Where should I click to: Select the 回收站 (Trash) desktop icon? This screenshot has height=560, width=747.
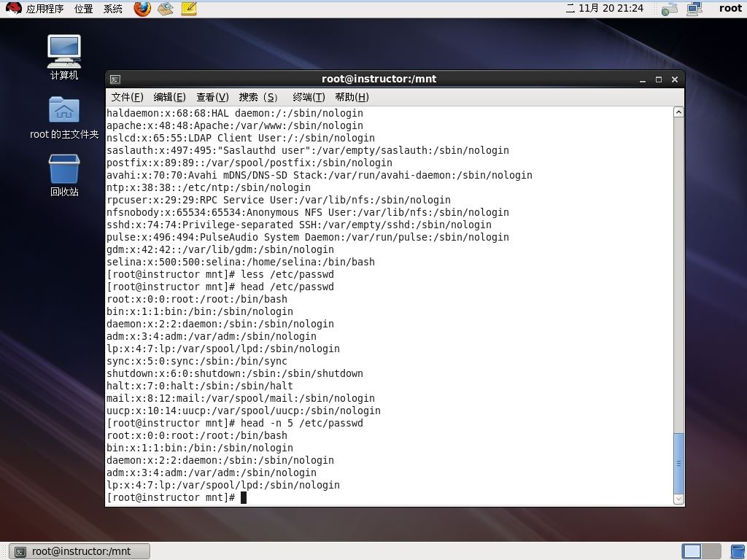64,175
